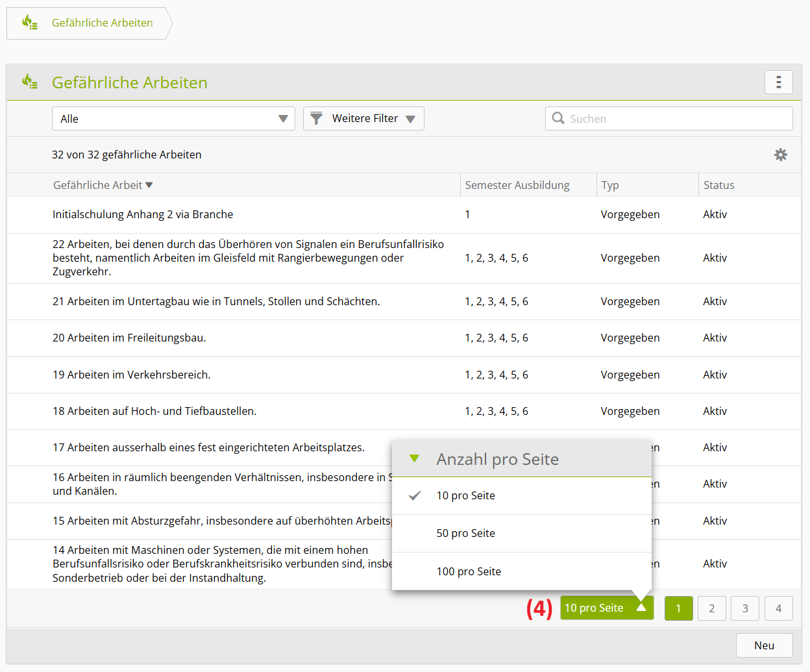Open the Initialschulung Anhang 2 via Branche row

143,214
